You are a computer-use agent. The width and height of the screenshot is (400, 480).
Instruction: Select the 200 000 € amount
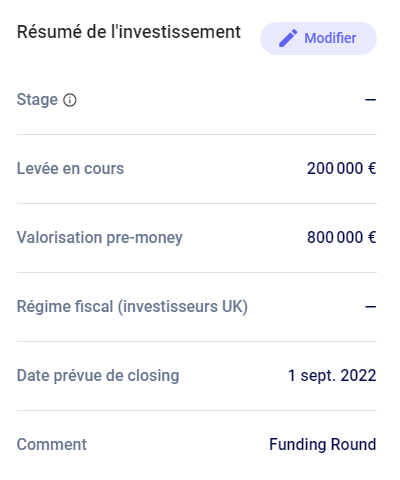pos(342,168)
